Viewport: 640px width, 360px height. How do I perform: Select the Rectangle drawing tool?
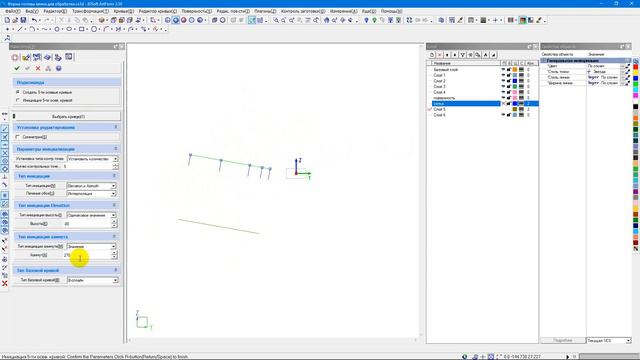(x=82, y=29)
